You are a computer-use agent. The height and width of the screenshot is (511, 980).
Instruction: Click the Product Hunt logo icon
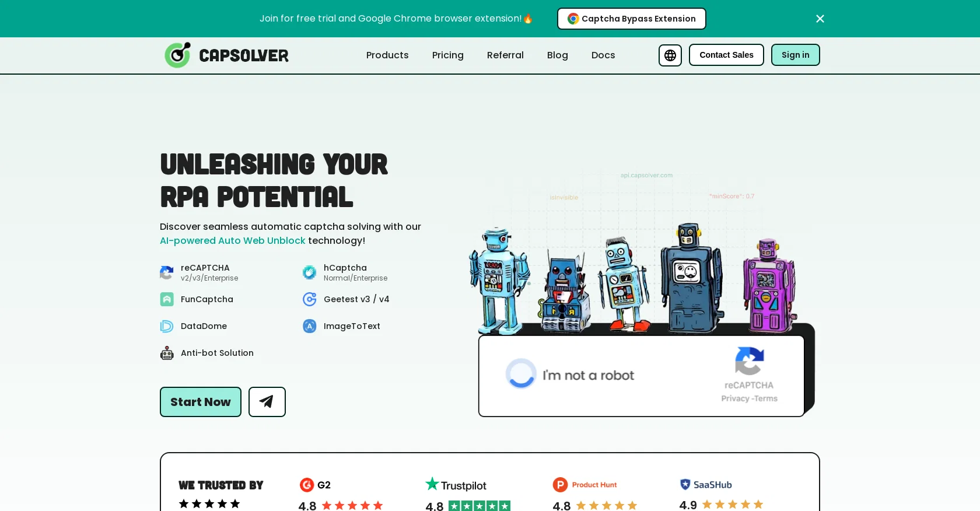click(560, 485)
